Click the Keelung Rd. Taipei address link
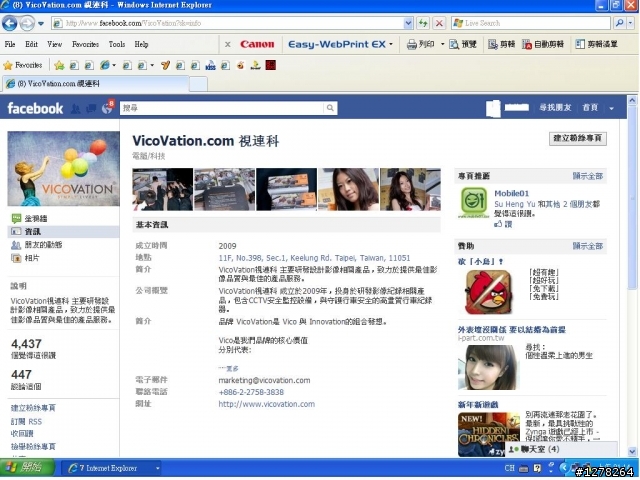The width and height of the screenshot is (640, 480). click(314, 258)
